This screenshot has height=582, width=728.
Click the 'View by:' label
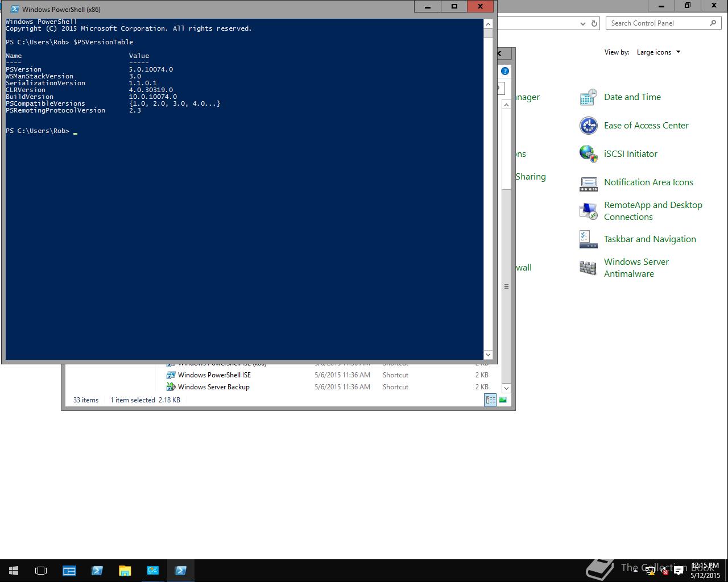[617, 52]
